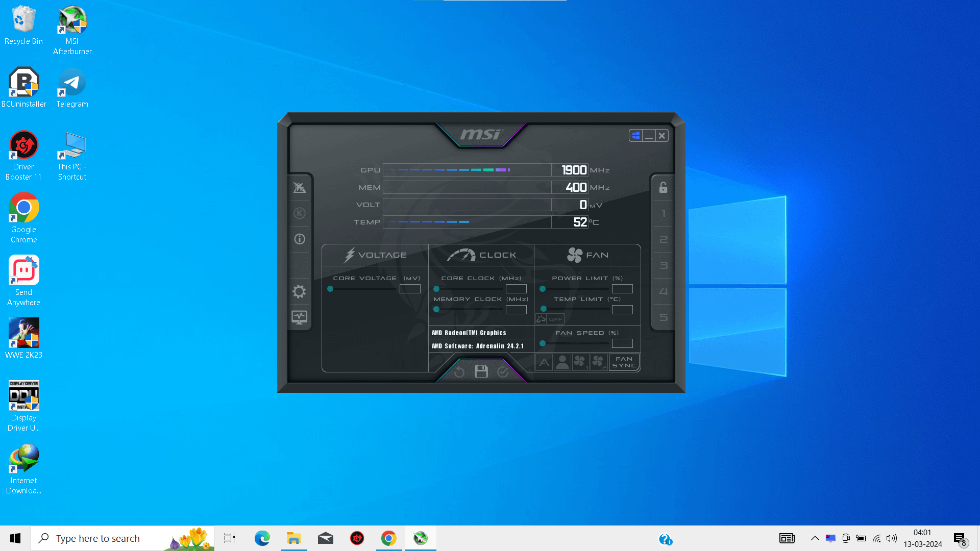Select WWE 2K23 desktop icon
Image resolution: width=980 pixels, height=551 pixels.
pyautogui.click(x=23, y=339)
